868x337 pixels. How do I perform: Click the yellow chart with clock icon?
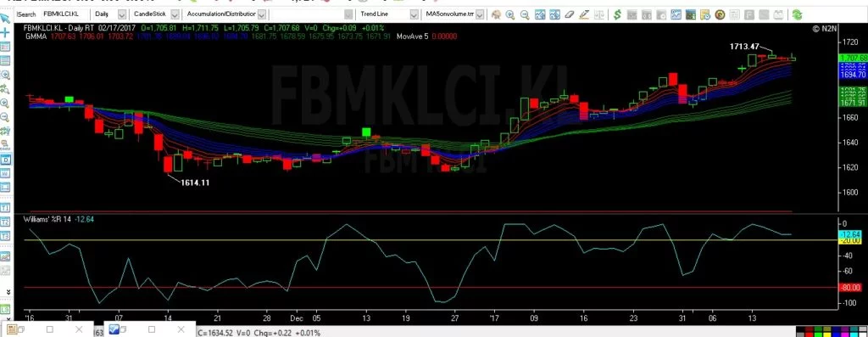(704, 14)
